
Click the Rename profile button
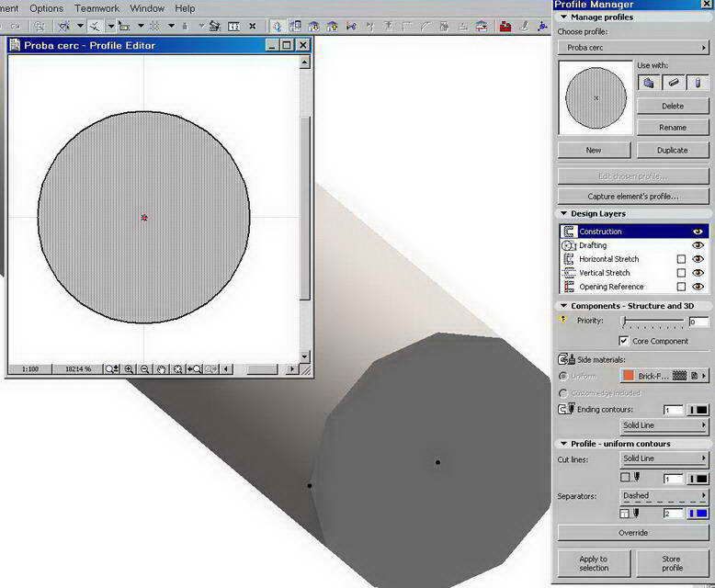[x=673, y=127]
